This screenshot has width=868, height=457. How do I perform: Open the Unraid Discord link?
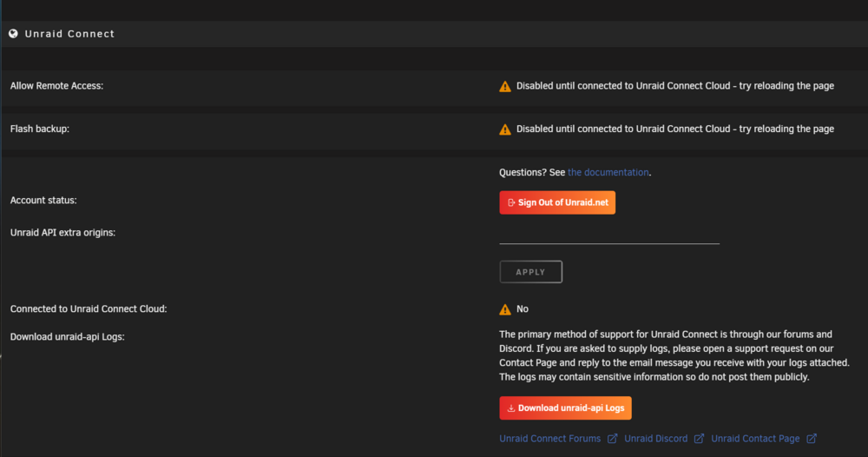tap(655, 439)
